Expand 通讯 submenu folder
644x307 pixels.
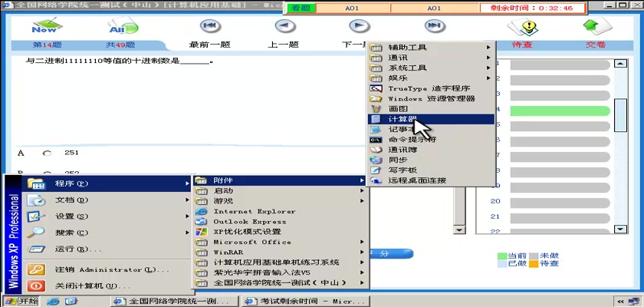point(431,58)
